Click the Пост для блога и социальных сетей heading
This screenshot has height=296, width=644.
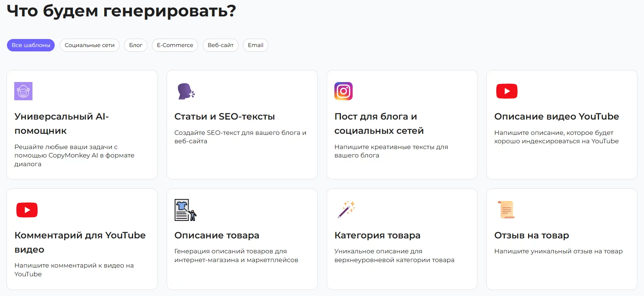coord(379,124)
